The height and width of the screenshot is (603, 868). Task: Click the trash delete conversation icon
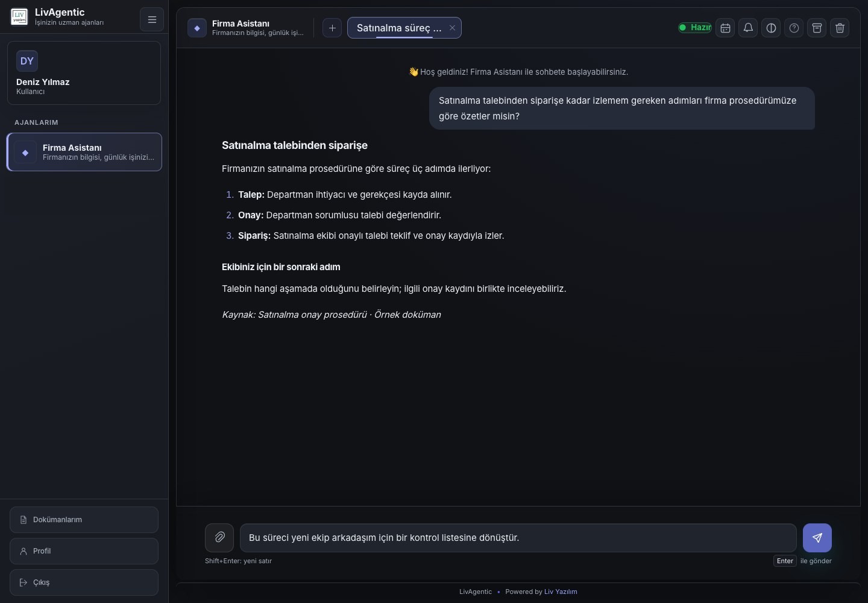point(840,28)
